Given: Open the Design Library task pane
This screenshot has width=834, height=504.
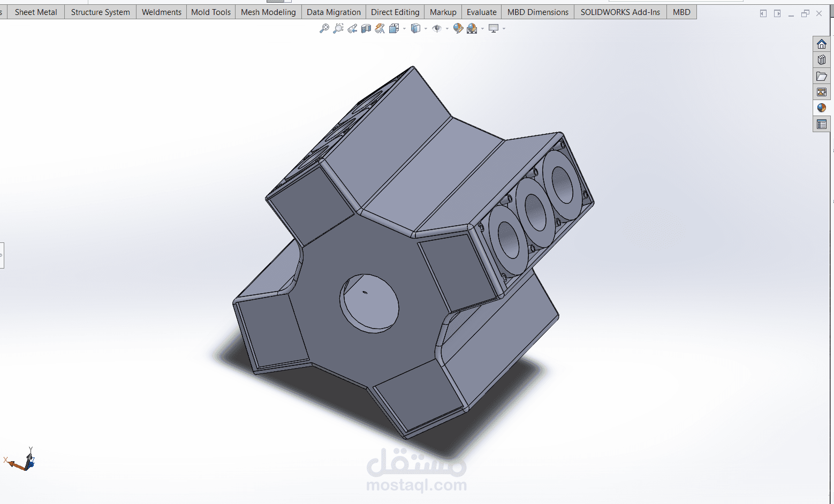Looking at the screenshot, I should pyautogui.click(x=822, y=60).
